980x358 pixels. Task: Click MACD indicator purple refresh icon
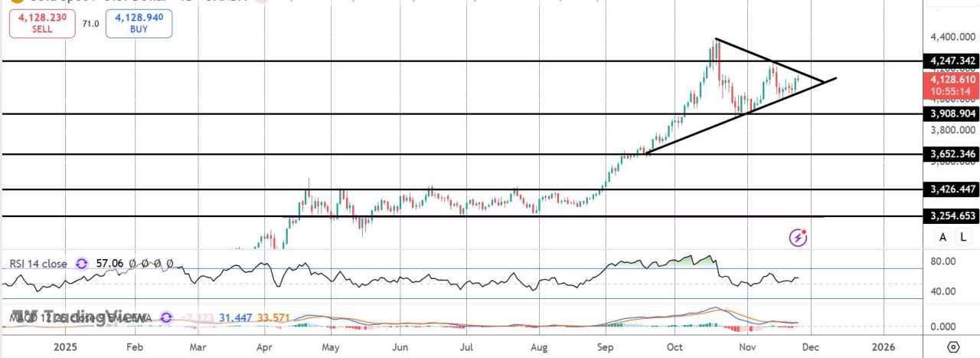click(x=167, y=317)
